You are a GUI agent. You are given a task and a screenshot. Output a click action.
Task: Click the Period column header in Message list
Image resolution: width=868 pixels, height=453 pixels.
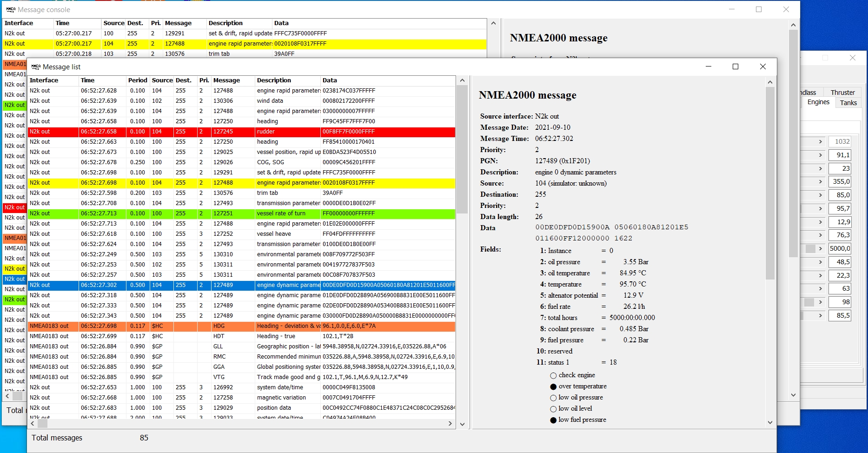[138, 80]
